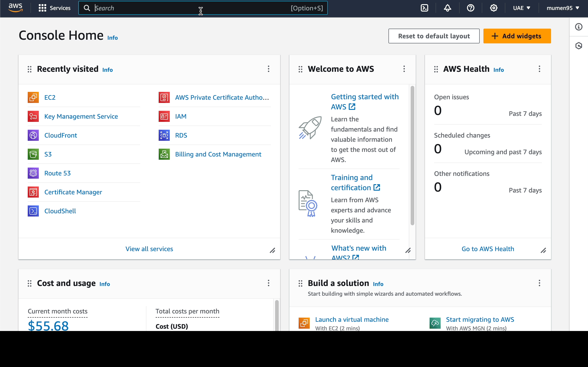The height and width of the screenshot is (367, 588).
Task: Toggle the Welcome to AWS panel options
Action: pyautogui.click(x=404, y=69)
